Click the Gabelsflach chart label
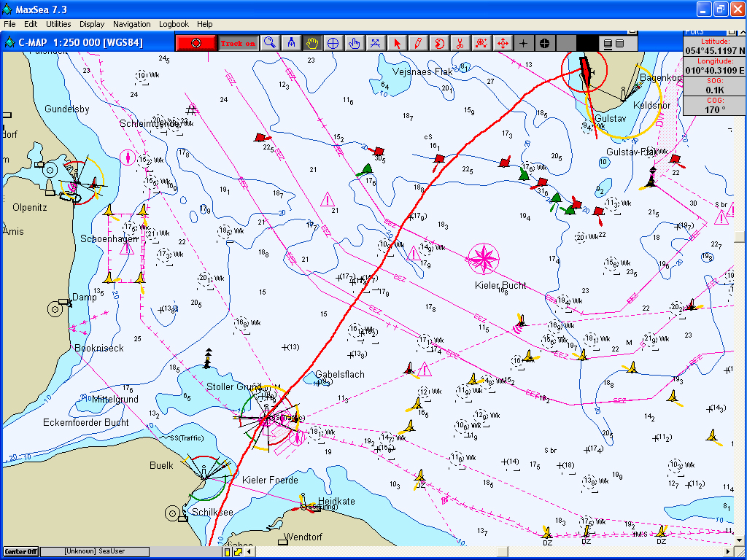The width and height of the screenshot is (747, 560). (x=340, y=374)
